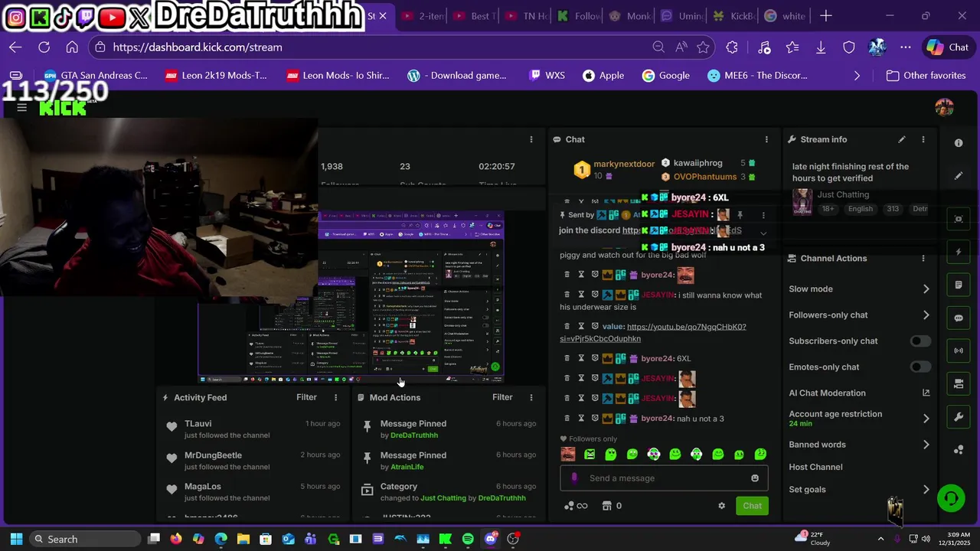
Task: Open Spotify from the taskbar
Action: [468, 539]
